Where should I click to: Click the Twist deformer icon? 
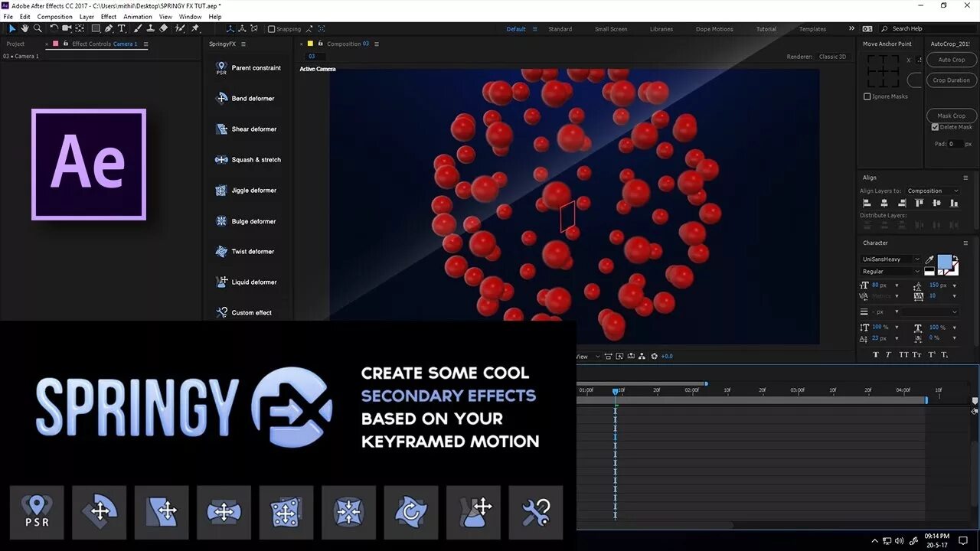click(x=221, y=251)
